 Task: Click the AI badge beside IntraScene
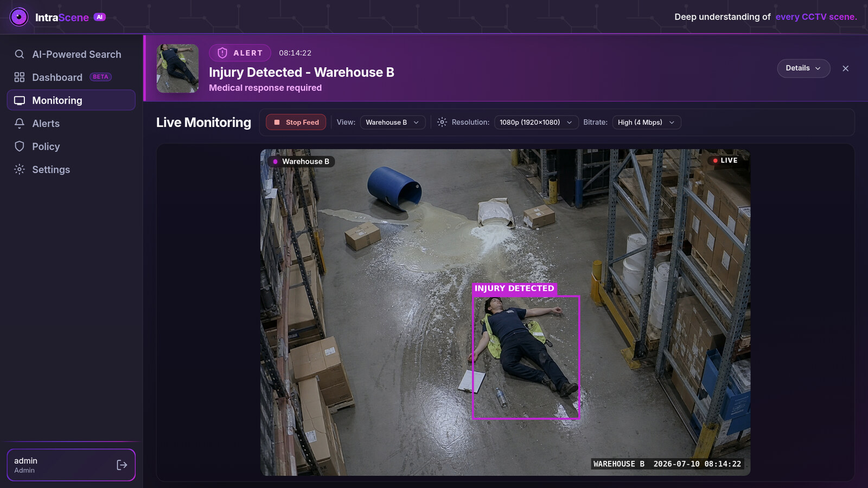(100, 17)
